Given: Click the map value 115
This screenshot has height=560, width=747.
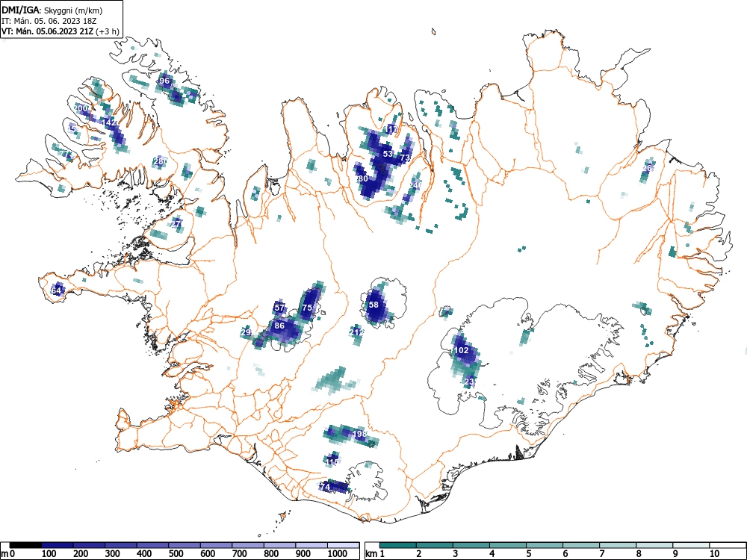Looking at the screenshot, I should tap(332, 462).
